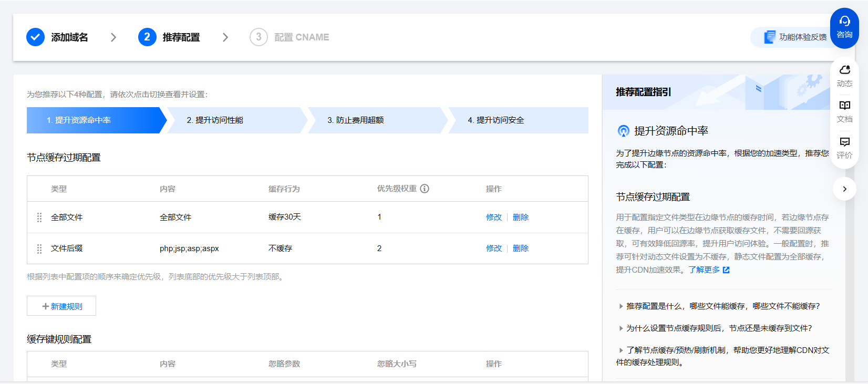Screen dimensions: 868x384
Task: Switch to the 2. 提升访问性能 tab
Action: point(215,120)
